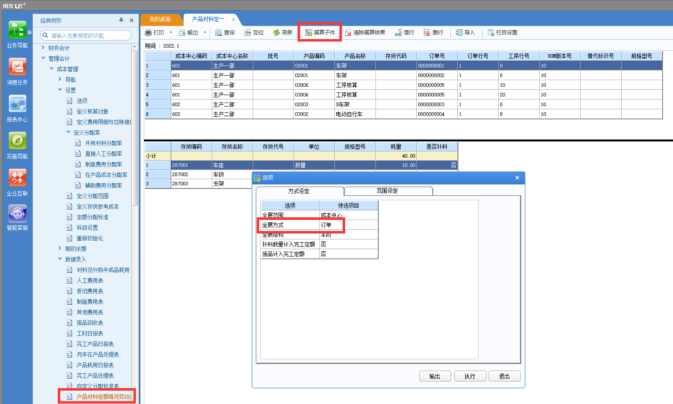The image size is (673, 404).
Task: Collapse the 管理会计 tree node
Action: [x=43, y=58]
